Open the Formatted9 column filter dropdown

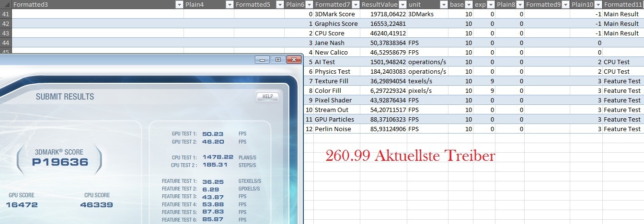(566, 5)
